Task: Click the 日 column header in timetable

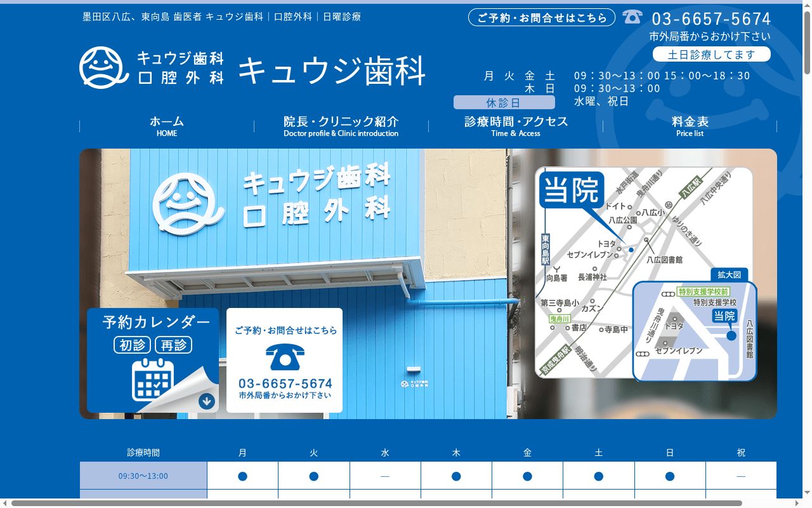Action: 670,453
